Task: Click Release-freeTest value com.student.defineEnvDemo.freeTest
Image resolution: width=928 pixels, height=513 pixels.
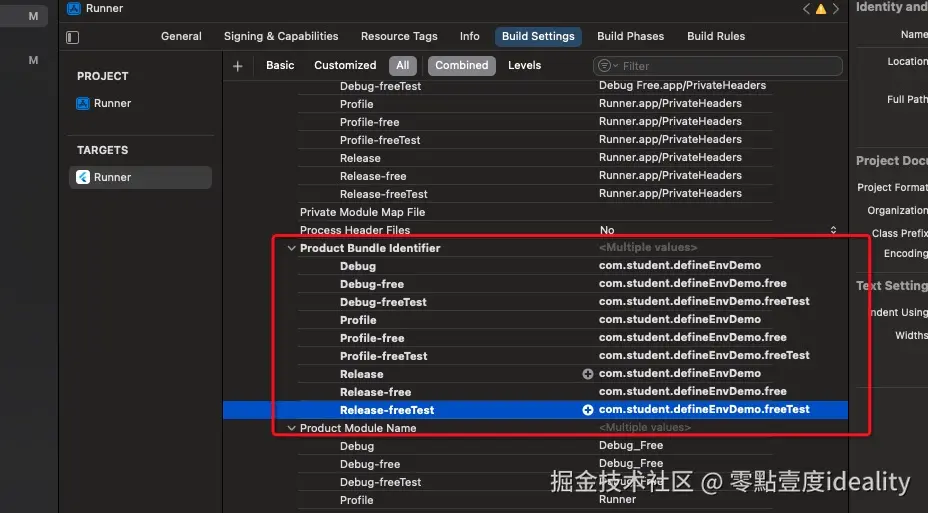Action: point(704,409)
